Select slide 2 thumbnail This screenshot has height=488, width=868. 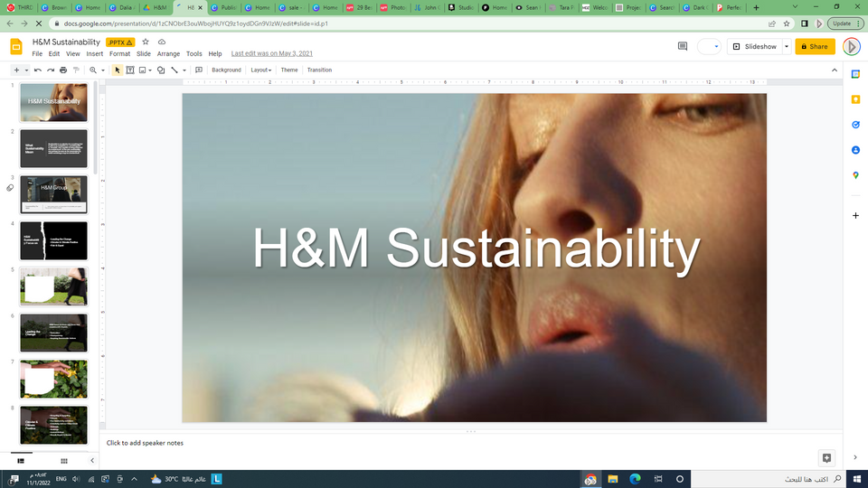point(53,149)
